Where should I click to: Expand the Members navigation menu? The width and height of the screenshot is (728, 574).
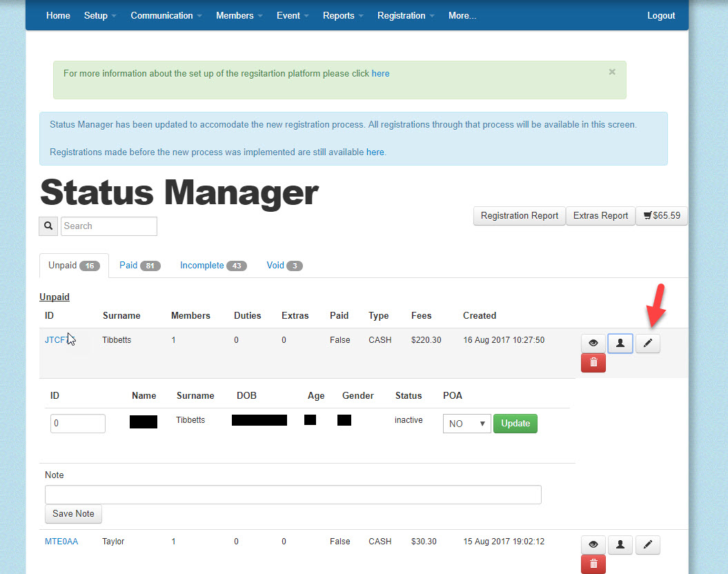pyautogui.click(x=239, y=15)
